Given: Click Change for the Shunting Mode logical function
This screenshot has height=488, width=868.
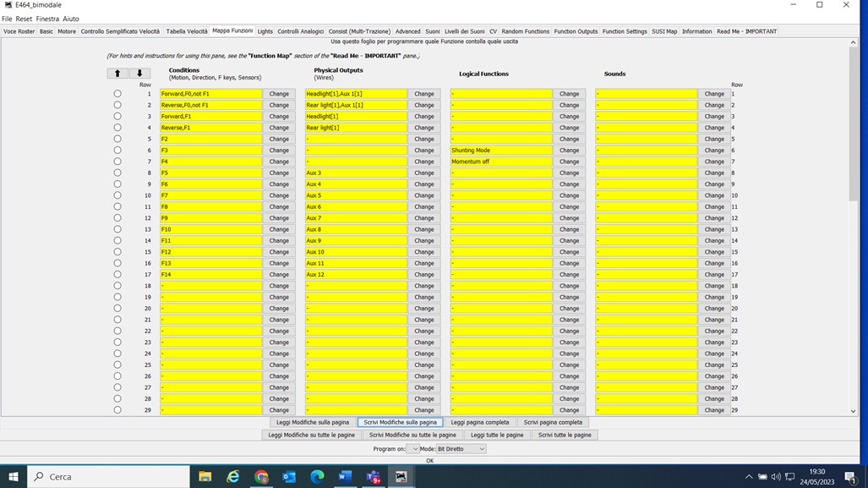Looking at the screenshot, I should [x=569, y=151].
